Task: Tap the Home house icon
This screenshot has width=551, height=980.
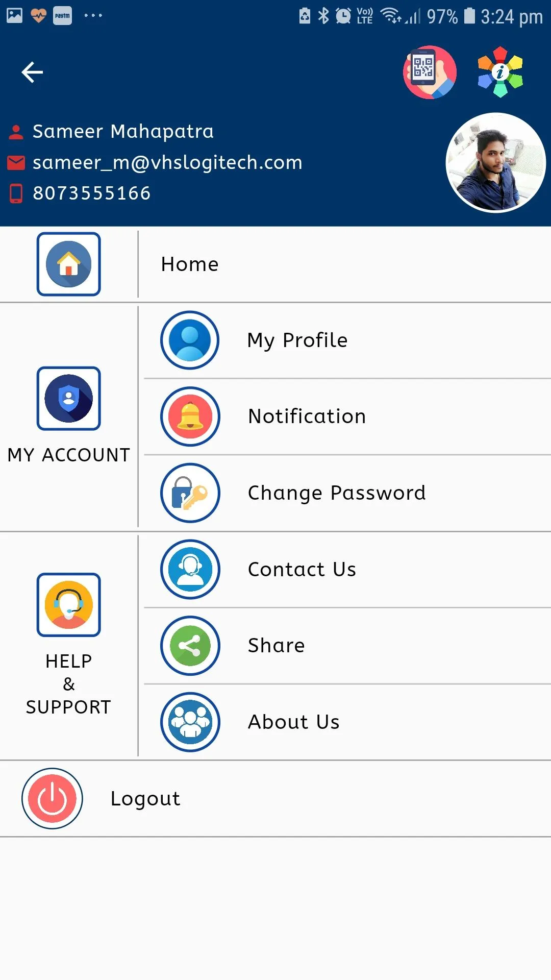Action: (x=69, y=264)
